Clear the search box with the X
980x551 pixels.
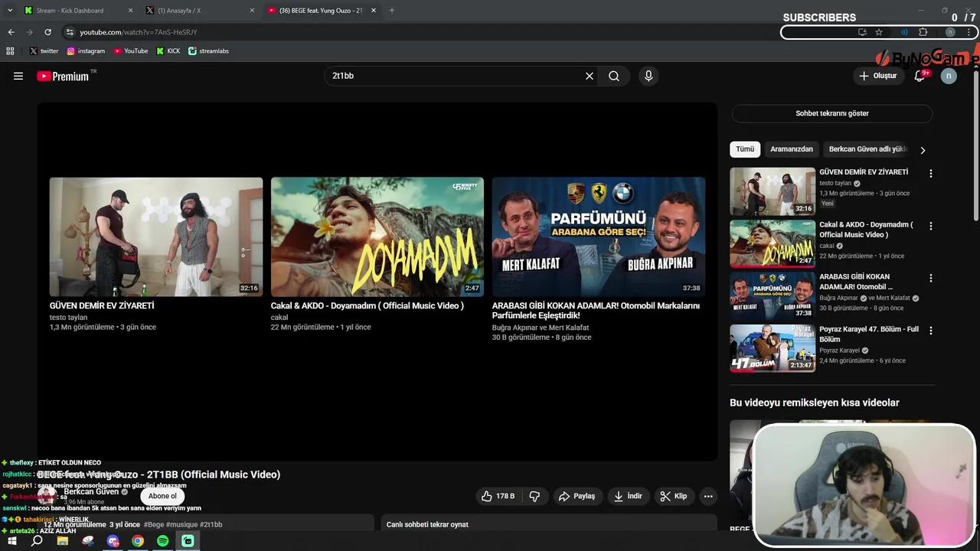[x=590, y=76]
